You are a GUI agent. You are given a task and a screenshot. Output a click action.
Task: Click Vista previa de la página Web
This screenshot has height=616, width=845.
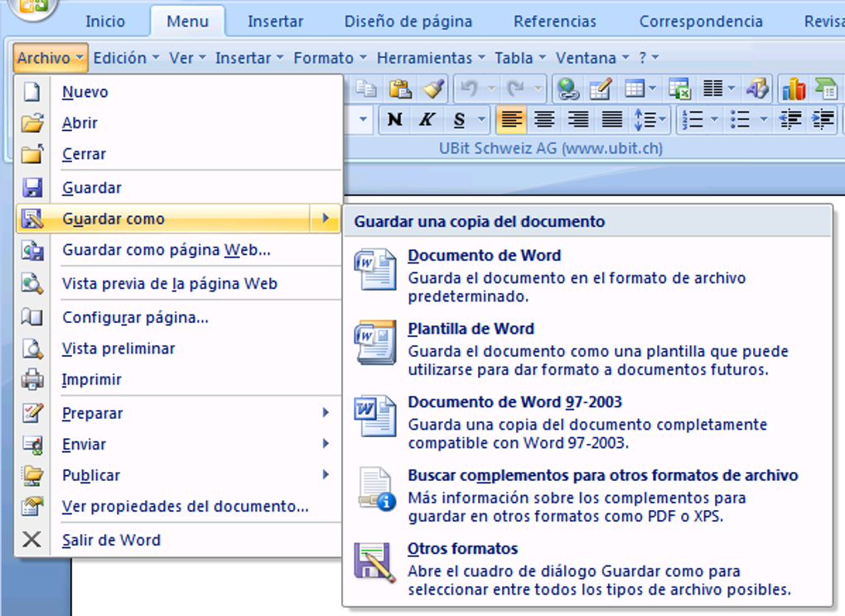click(178, 284)
